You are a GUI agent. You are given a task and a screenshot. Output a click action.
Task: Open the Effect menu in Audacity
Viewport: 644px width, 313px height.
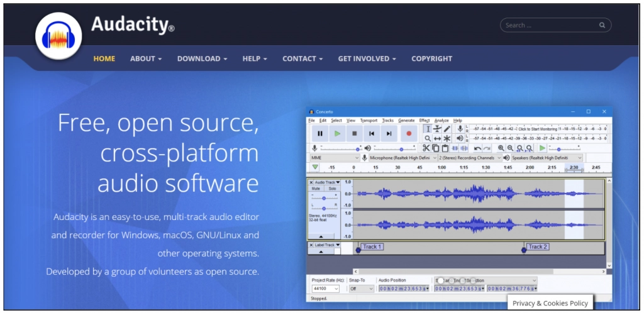425,120
